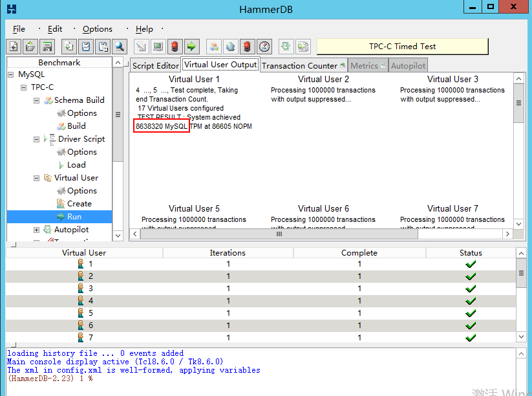Click the round gauge transaction counter icon
This screenshot has width=532, height=396.
[264, 47]
